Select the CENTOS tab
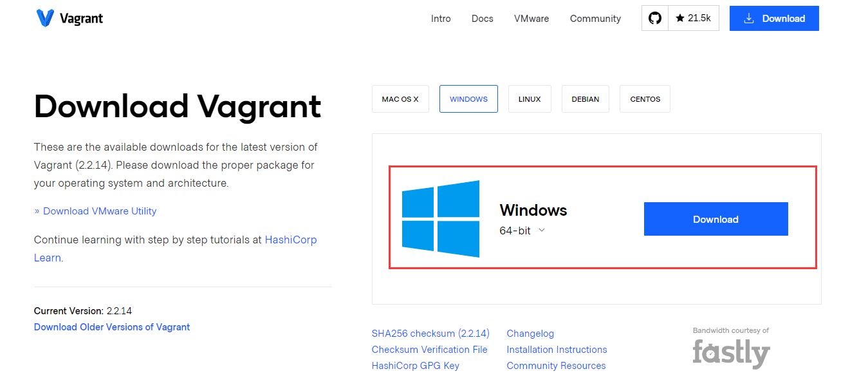Image resolution: width=868 pixels, height=378 pixels. (645, 99)
